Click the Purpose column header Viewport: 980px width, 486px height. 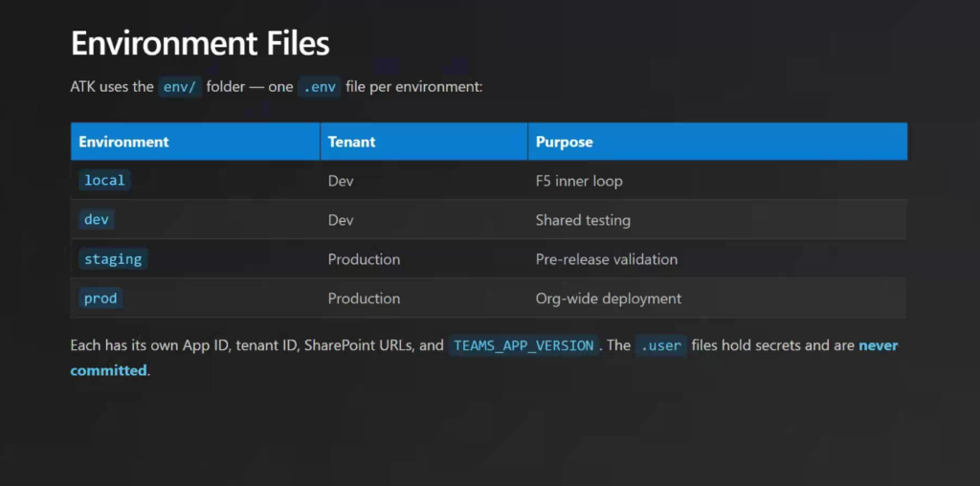(x=564, y=142)
